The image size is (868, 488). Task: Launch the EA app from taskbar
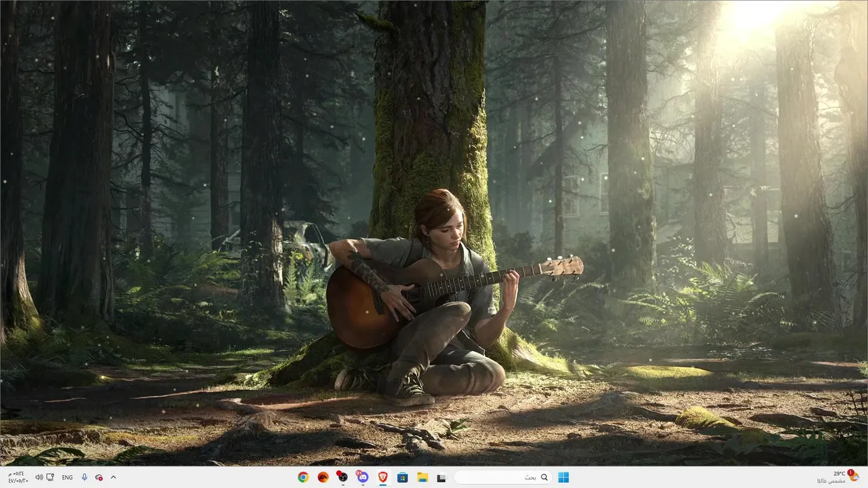tap(323, 477)
